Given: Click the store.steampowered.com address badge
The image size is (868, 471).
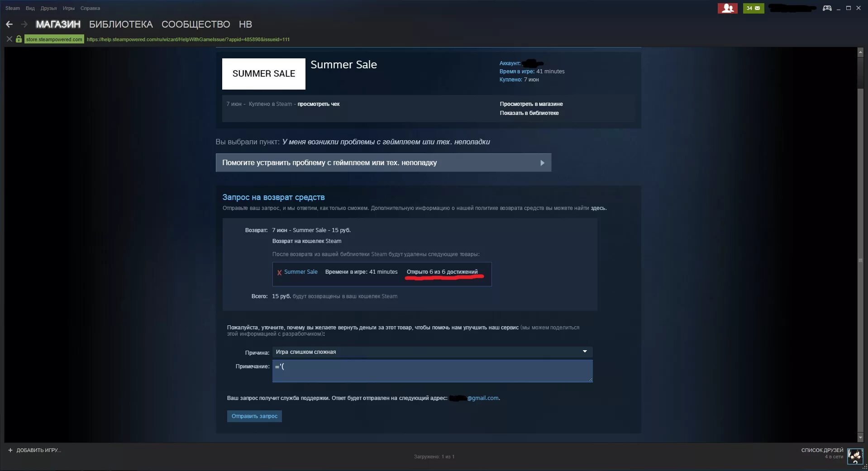Looking at the screenshot, I should [54, 39].
